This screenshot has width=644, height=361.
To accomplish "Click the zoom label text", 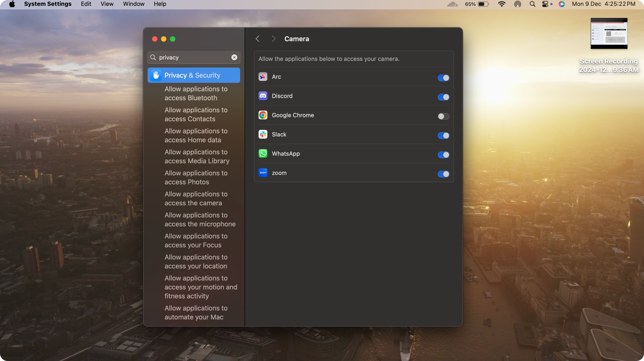I will [279, 173].
